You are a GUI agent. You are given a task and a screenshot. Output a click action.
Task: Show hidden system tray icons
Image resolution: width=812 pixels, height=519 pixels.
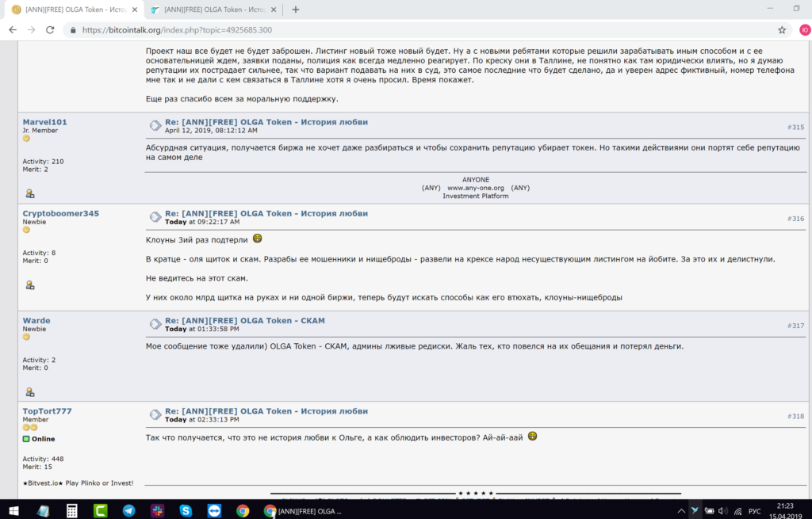(x=681, y=511)
